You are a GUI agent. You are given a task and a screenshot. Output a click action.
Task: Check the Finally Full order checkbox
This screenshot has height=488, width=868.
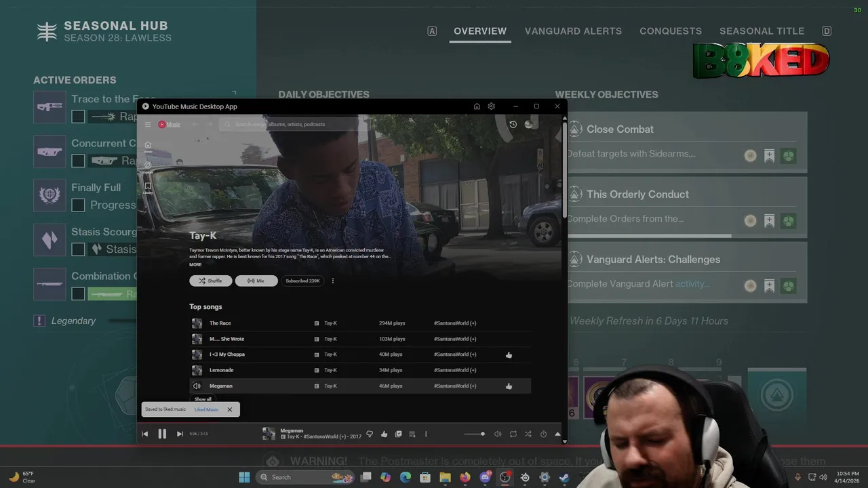click(78, 205)
